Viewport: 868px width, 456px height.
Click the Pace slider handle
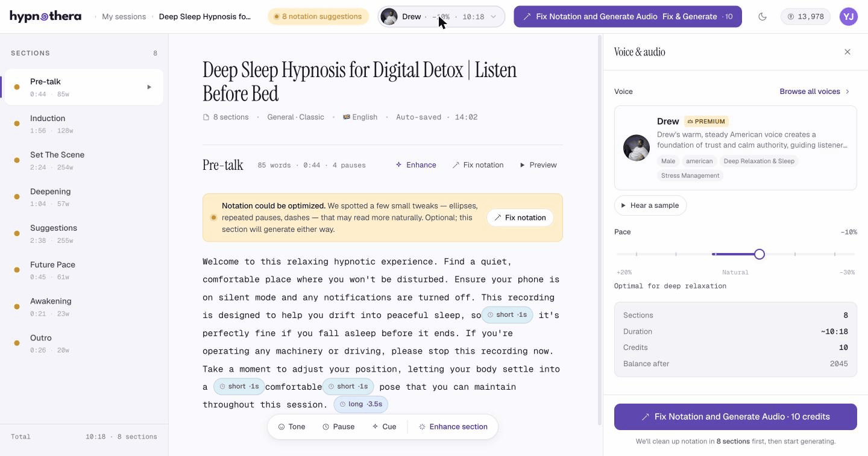759,254
